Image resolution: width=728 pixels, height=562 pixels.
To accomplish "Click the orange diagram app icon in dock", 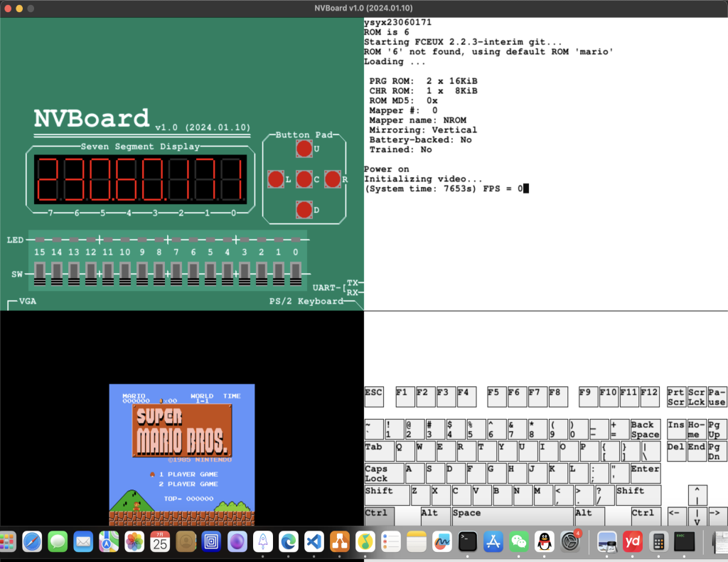I will pyautogui.click(x=339, y=541).
